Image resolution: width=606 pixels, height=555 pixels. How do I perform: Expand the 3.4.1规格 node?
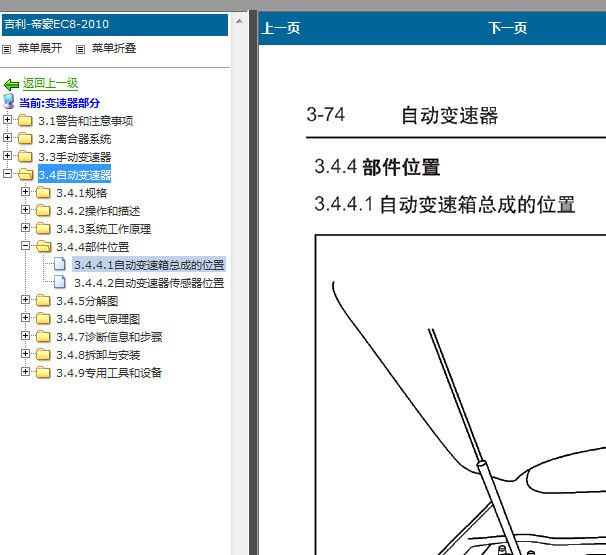[x=25, y=192]
